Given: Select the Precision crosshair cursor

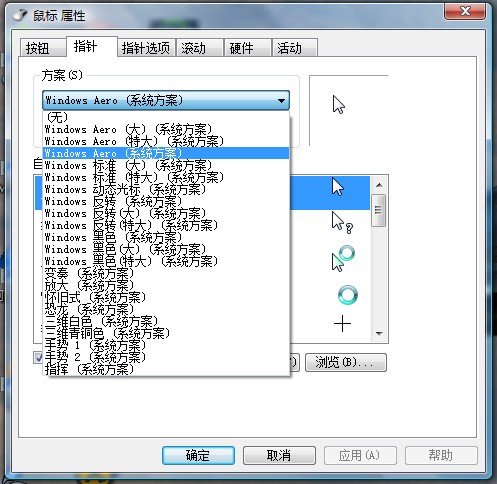Looking at the screenshot, I should coord(342,324).
